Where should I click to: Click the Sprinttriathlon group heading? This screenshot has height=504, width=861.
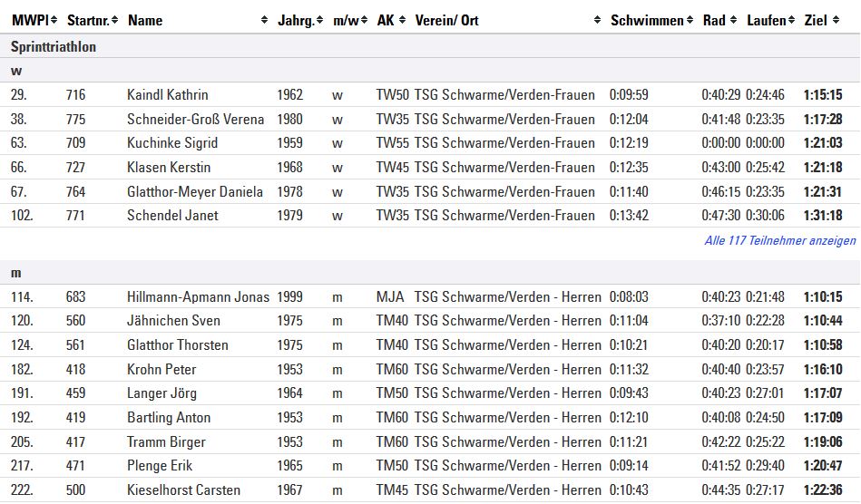coord(54,46)
